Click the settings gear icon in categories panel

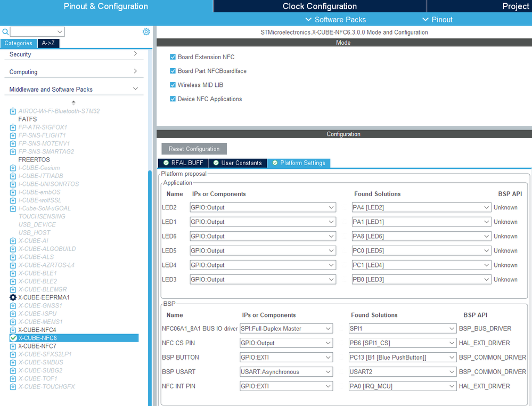pyautogui.click(x=146, y=31)
